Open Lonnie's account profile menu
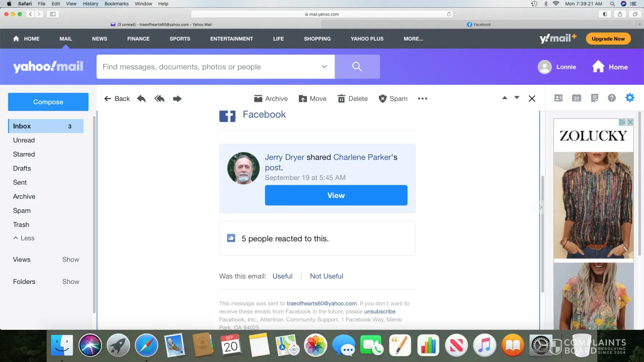Viewport: 644px width, 362px height. click(x=557, y=67)
